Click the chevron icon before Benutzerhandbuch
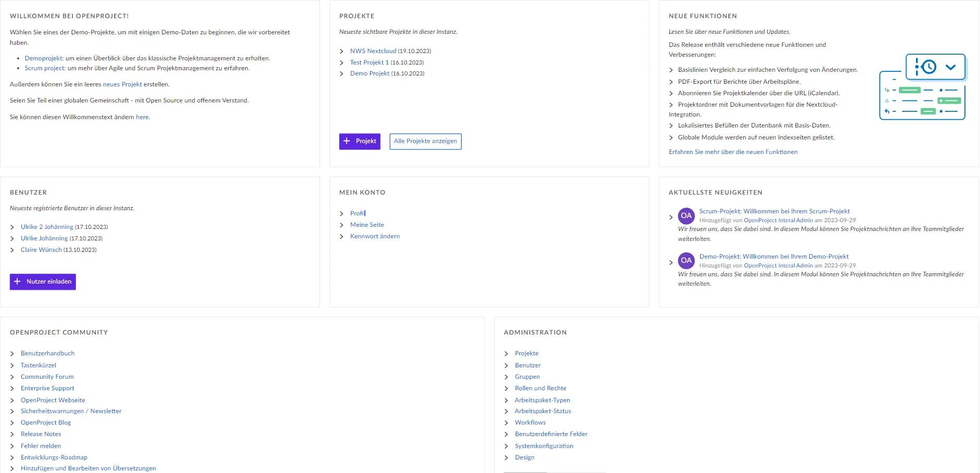 (x=12, y=353)
